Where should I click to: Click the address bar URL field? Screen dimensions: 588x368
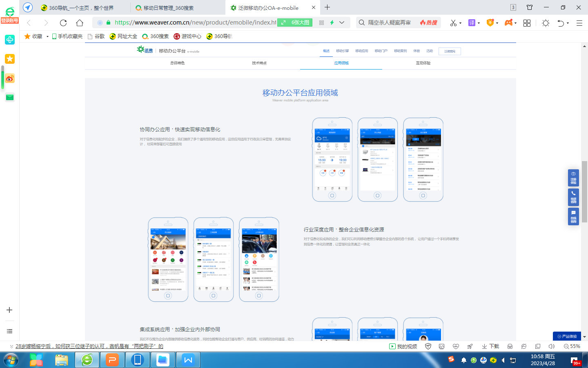pos(195,22)
